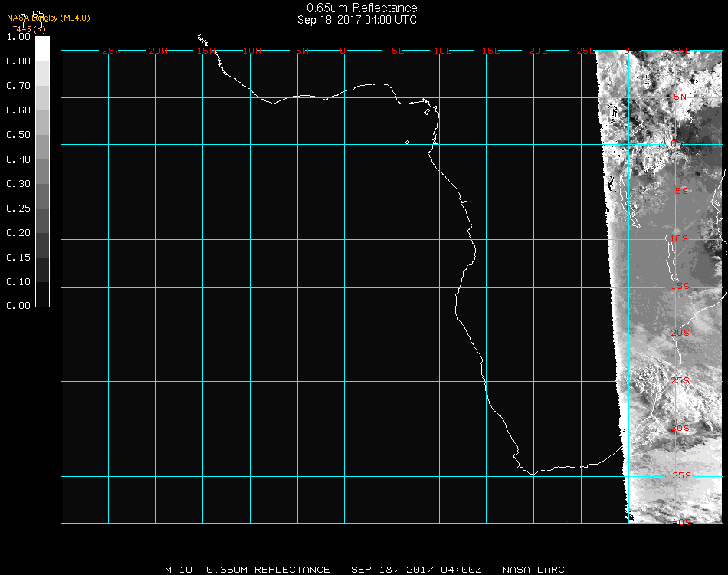Screen dimensions: 728x575
Task: Click the 25S latitude label
Action: (681, 380)
